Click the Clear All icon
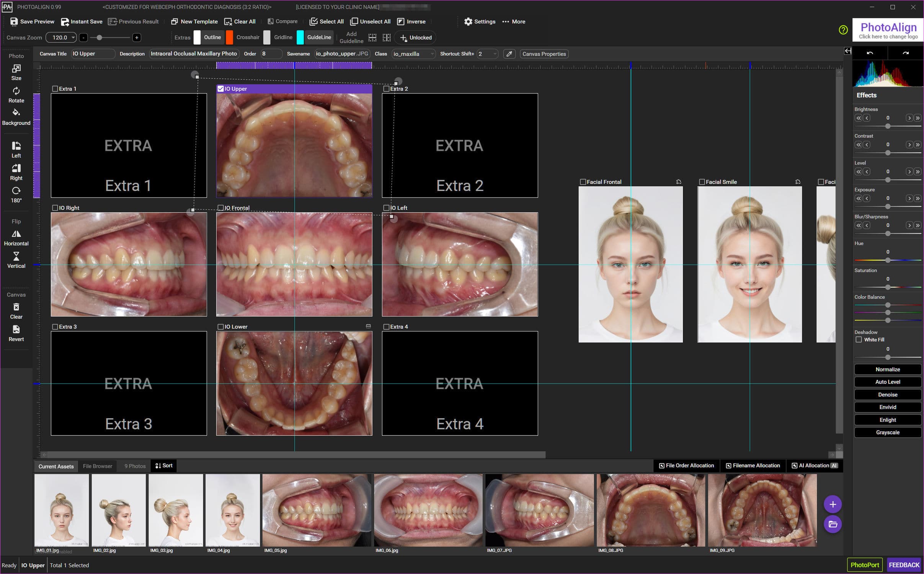 [229, 21]
